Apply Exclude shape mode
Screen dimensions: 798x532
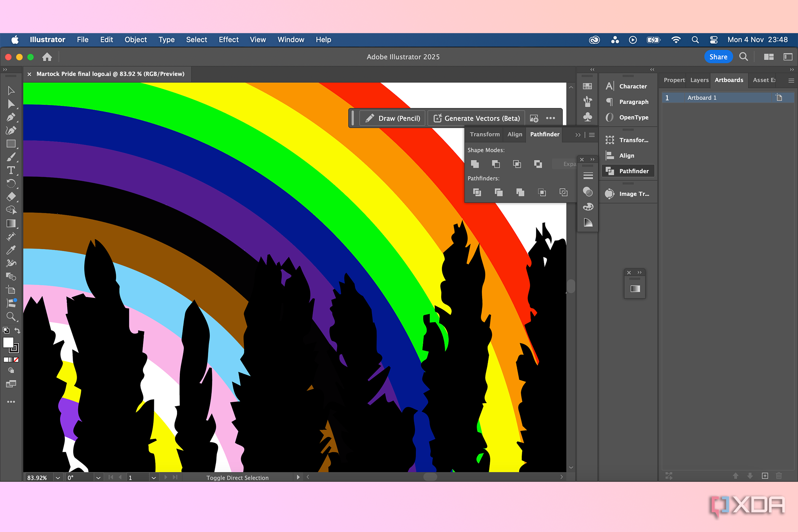click(538, 164)
